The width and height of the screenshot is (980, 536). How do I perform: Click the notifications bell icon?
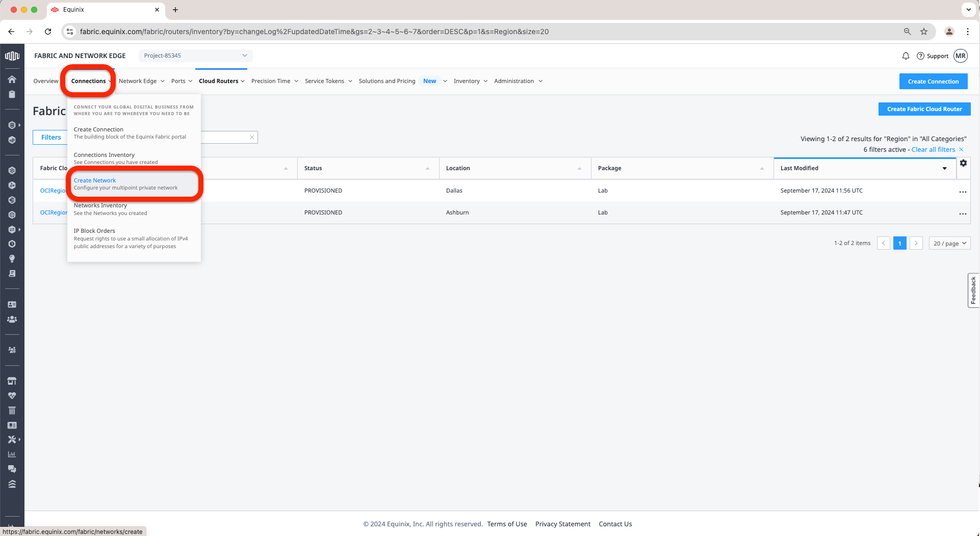click(x=906, y=56)
